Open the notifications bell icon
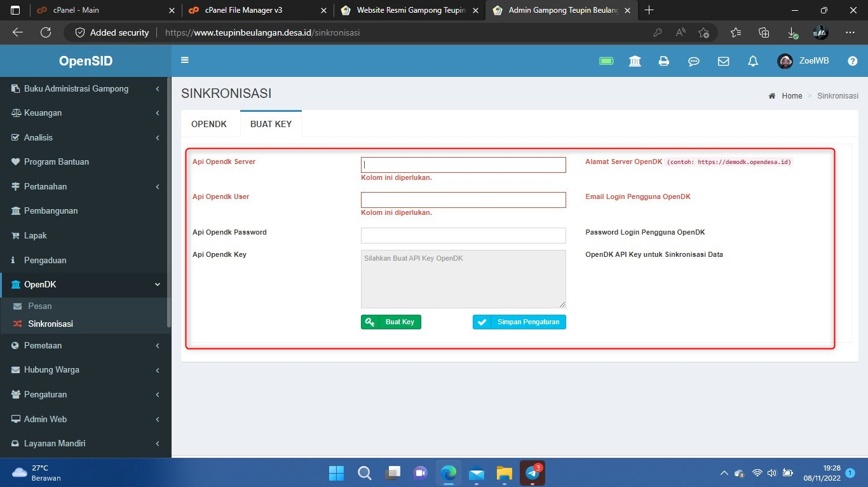 click(752, 60)
